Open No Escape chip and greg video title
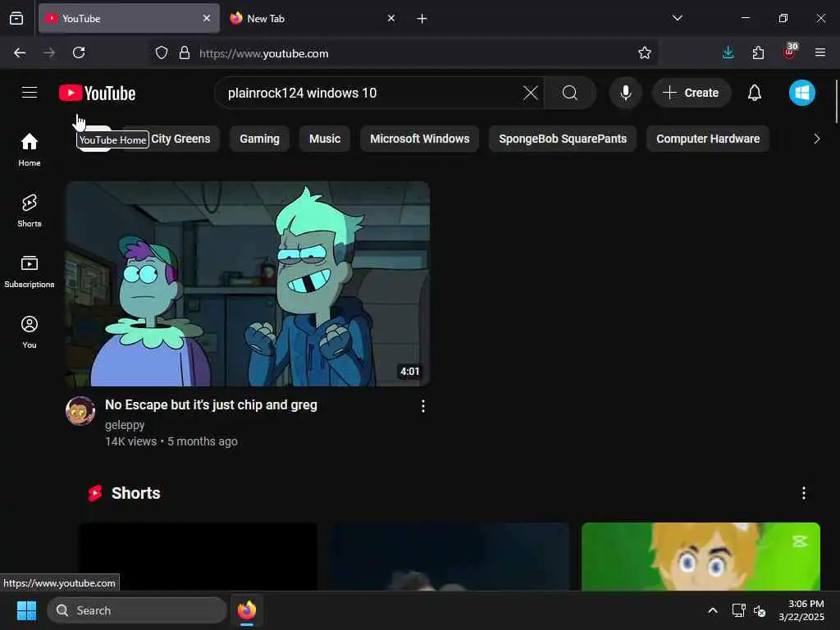This screenshot has height=630, width=840. click(x=211, y=405)
